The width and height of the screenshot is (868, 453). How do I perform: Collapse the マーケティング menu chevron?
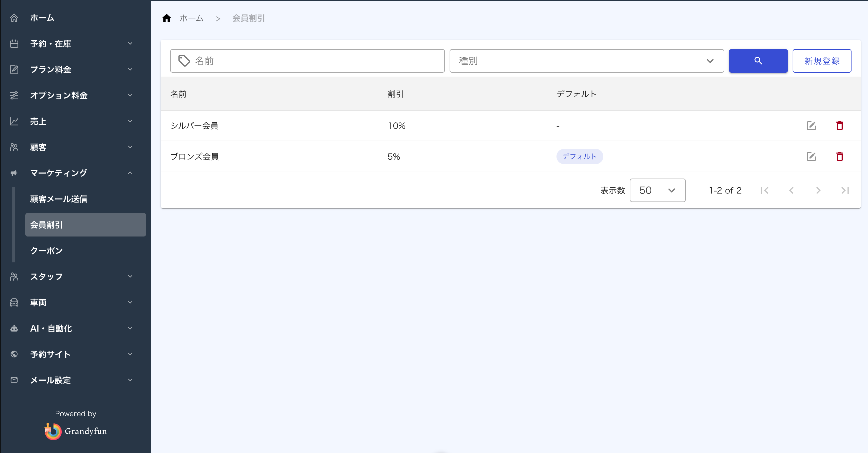point(130,173)
